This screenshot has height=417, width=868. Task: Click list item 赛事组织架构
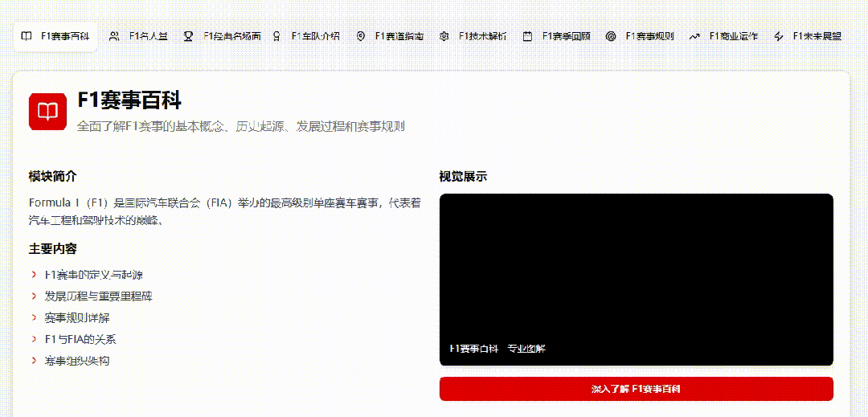tap(77, 361)
